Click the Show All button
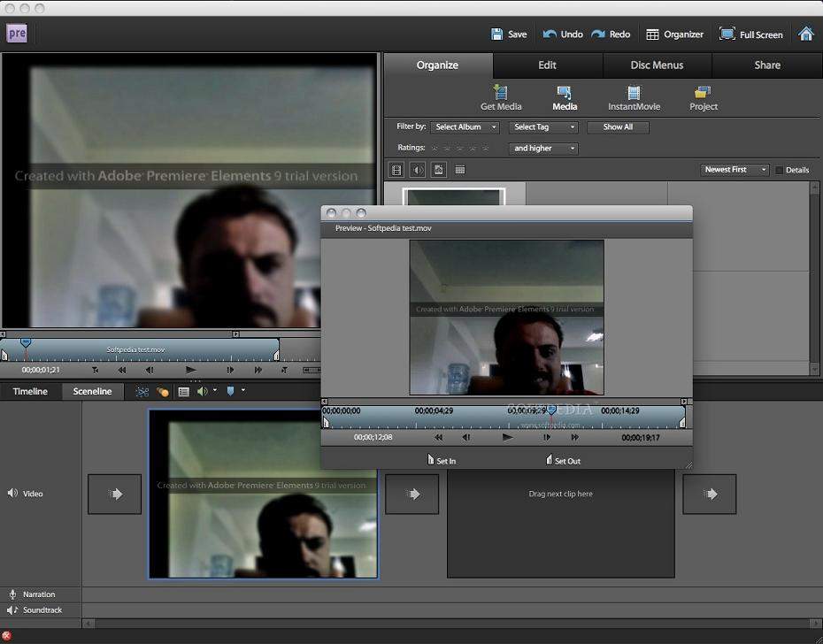The width and height of the screenshot is (823, 644). point(618,127)
